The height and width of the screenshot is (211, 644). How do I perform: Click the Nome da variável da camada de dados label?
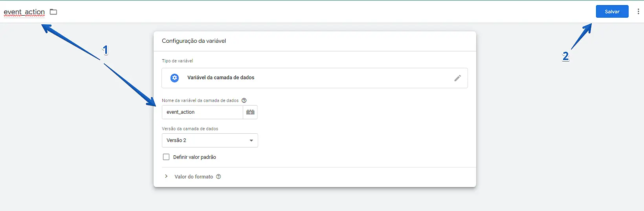[x=200, y=100]
